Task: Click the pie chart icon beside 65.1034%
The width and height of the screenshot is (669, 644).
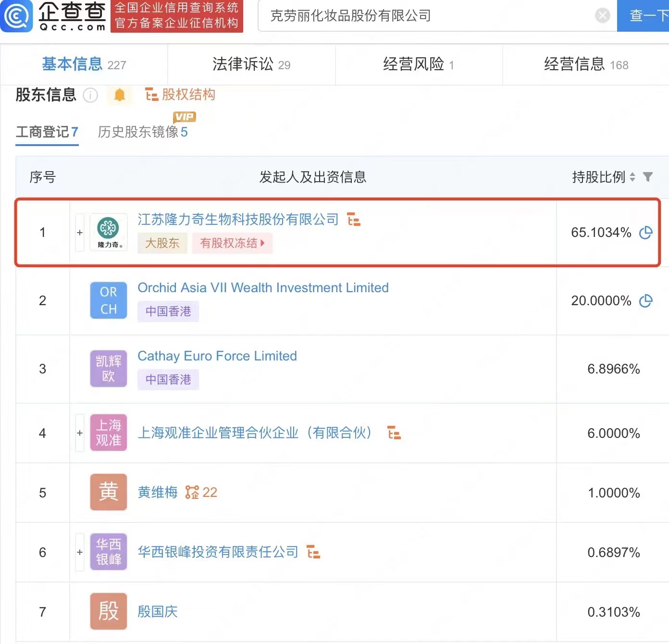Action: (646, 233)
